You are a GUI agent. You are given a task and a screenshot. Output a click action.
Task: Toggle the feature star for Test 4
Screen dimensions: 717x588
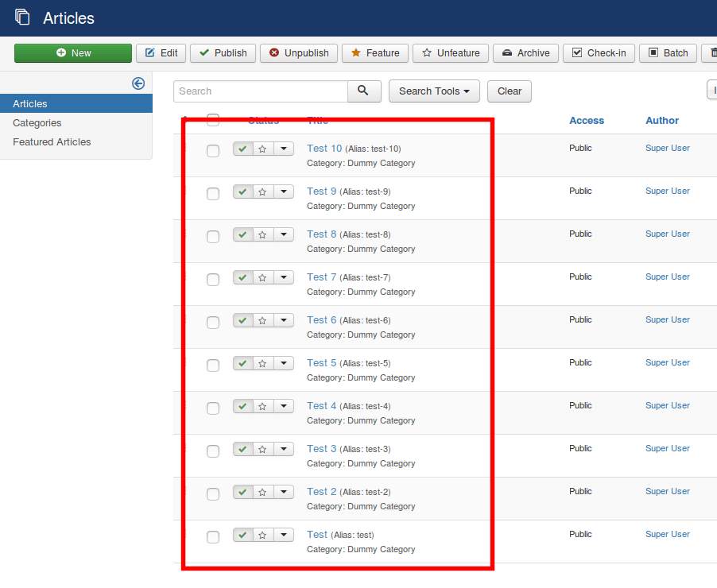(263, 406)
